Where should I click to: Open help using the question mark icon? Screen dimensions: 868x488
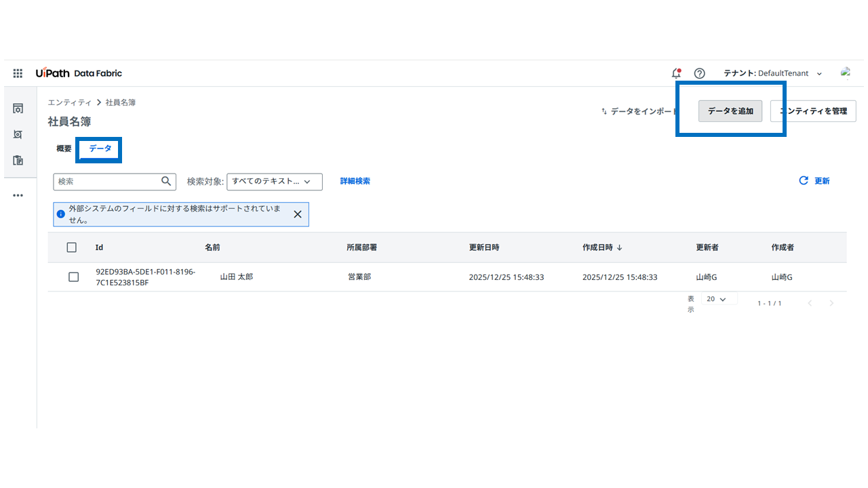699,73
